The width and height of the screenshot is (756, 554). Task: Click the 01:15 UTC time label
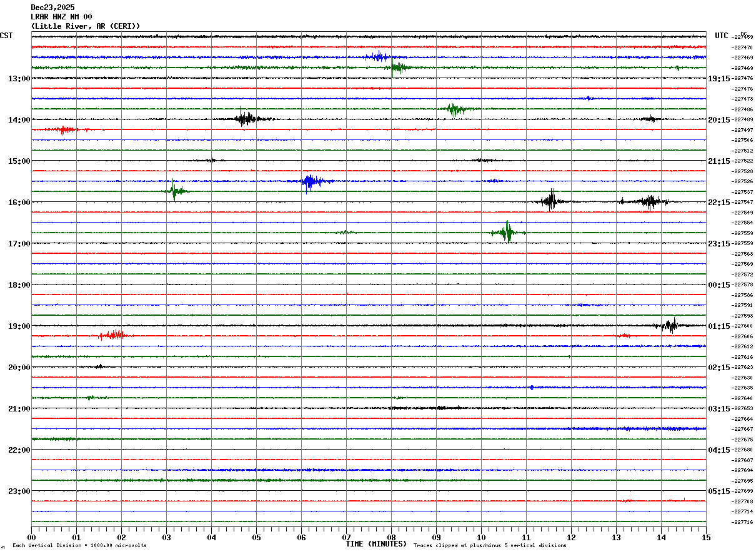tap(719, 326)
